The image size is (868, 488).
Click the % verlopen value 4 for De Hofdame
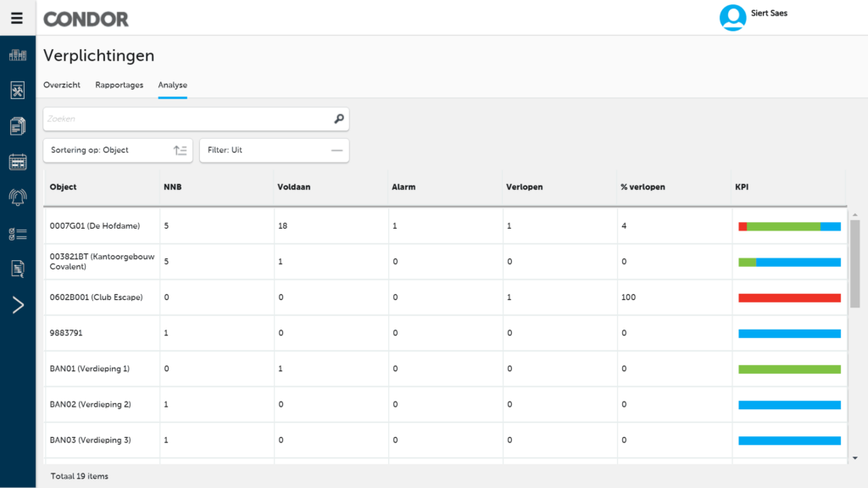click(x=624, y=225)
